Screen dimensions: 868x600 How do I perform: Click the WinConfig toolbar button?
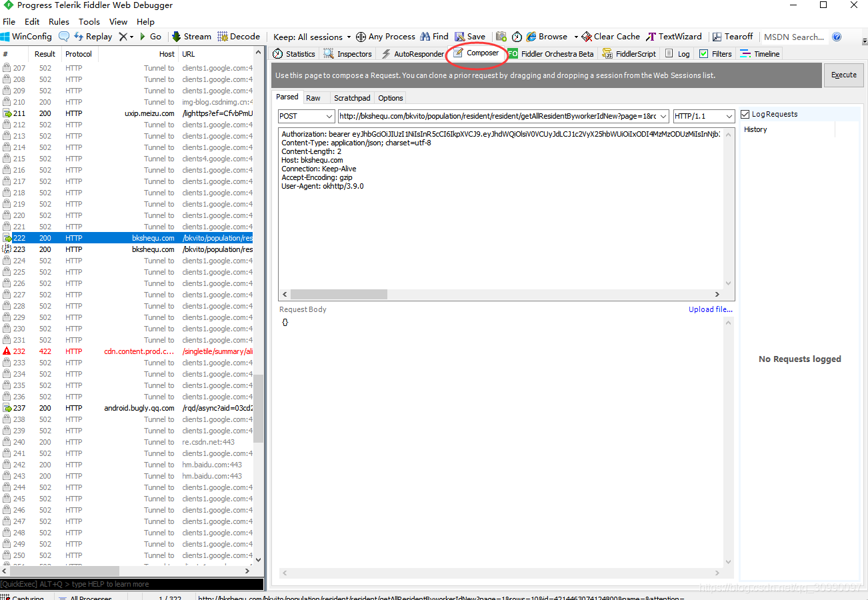[x=26, y=37]
